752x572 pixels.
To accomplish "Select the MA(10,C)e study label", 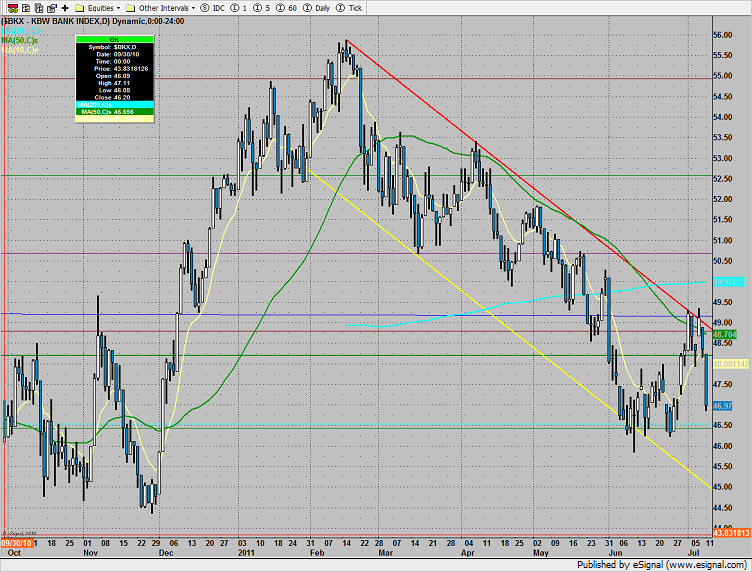I will [x=20, y=50].
